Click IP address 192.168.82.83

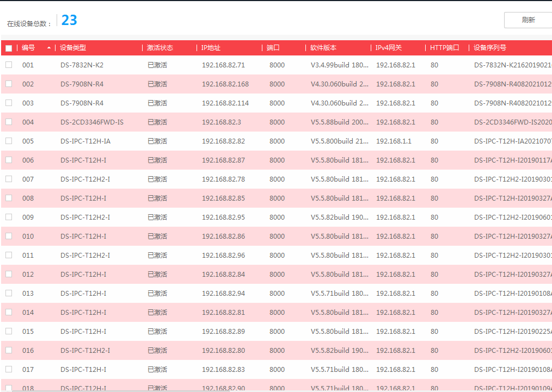point(224,369)
